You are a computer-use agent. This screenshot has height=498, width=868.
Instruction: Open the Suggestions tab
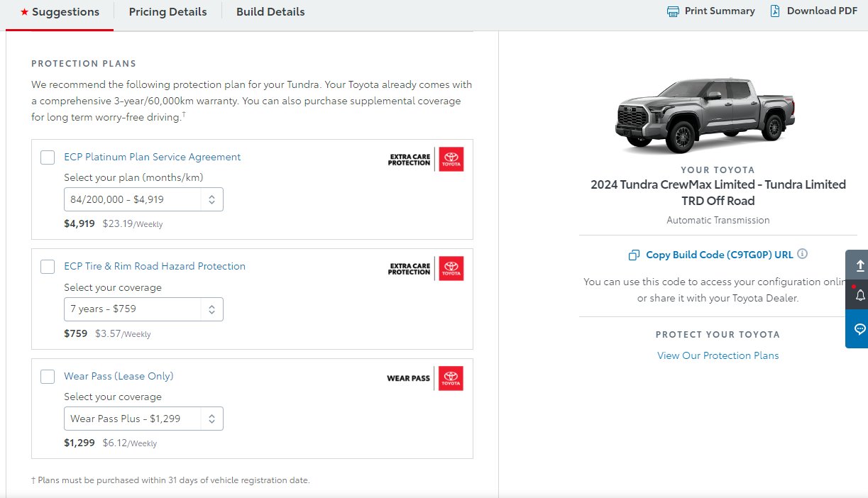pyautogui.click(x=60, y=12)
